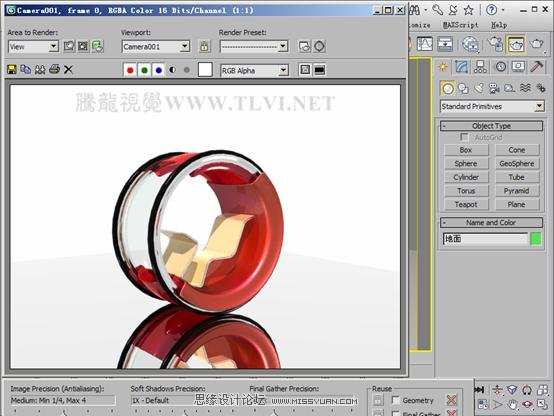554x416 pixels.
Task: Toggle the AutoGrid checkbox
Action: coord(464,137)
